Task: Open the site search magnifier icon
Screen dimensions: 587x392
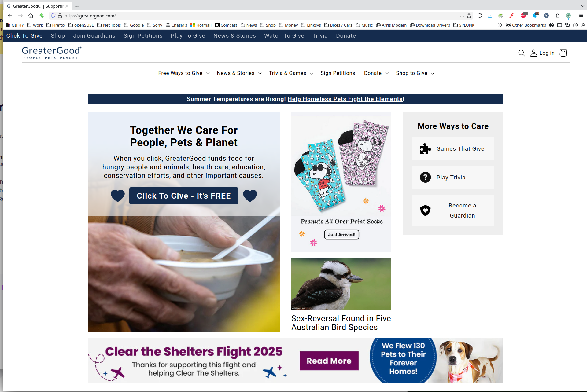Action: 522,53
